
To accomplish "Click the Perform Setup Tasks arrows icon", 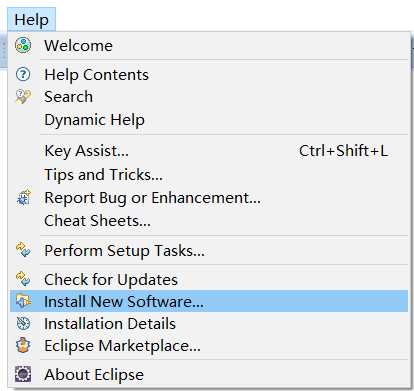I will 23,250.
